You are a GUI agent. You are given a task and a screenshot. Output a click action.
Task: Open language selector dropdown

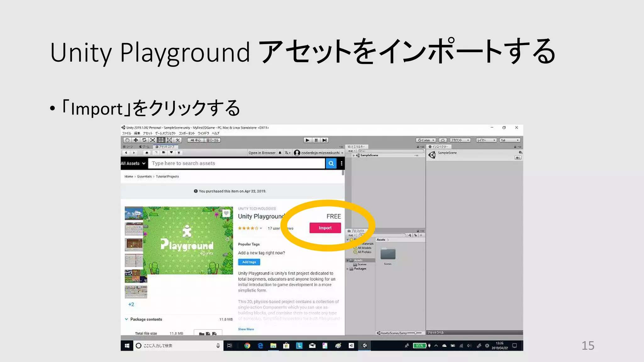click(287, 153)
